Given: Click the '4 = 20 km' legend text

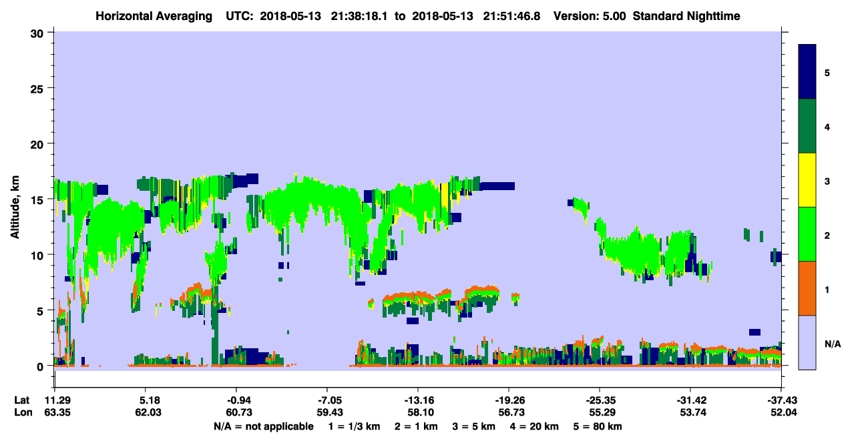Looking at the screenshot, I should [x=535, y=426].
